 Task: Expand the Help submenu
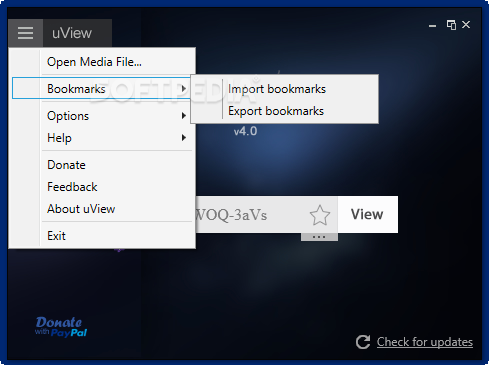pyautogui.click(x=102, y=138)
